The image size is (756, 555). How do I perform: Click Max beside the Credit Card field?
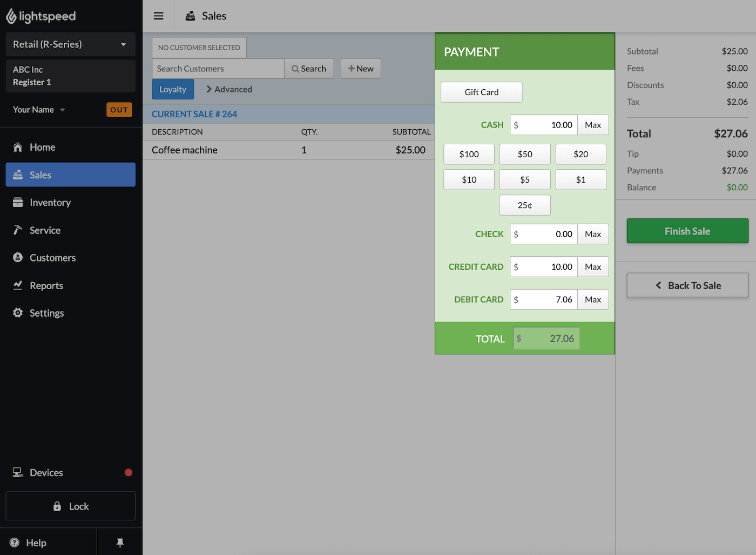coord(592,267)
